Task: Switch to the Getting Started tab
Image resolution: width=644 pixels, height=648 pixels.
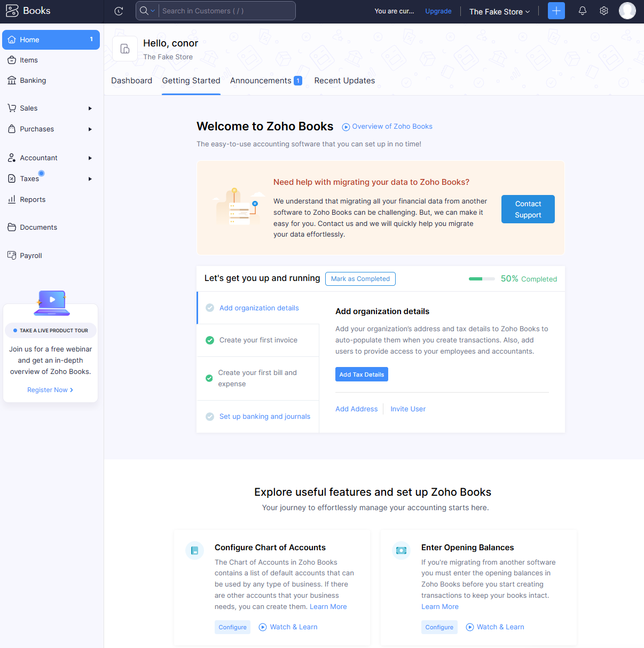Action: click(x=191, y=81)
